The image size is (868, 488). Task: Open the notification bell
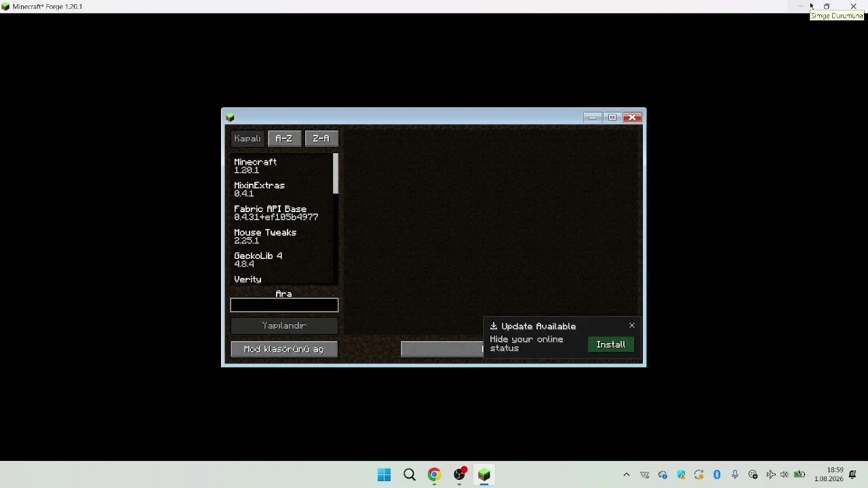[853, 475]
